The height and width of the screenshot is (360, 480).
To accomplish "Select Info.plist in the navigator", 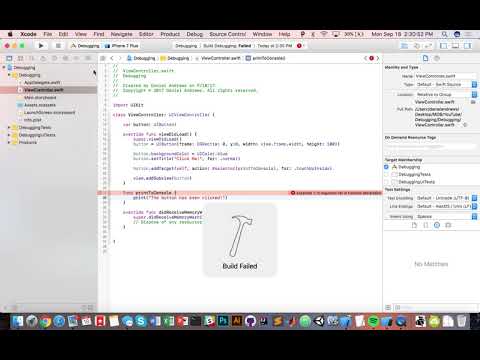I will 33,120.
